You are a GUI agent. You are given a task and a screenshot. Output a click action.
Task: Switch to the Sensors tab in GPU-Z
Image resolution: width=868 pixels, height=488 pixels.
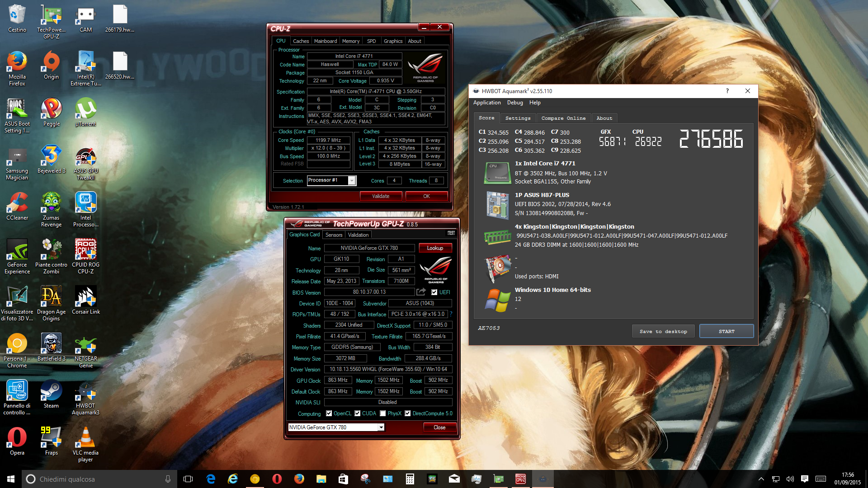pyautogui.click(x=334, y=235)
